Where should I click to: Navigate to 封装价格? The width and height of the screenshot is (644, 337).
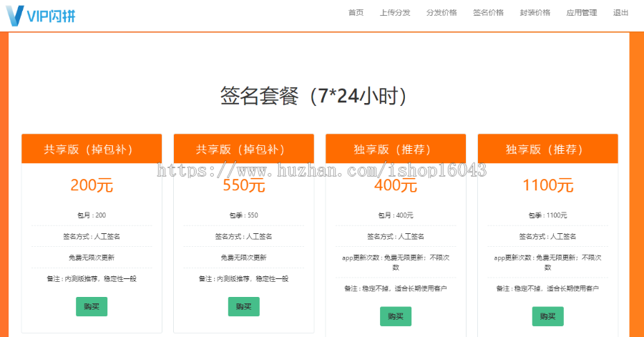(x=535, y=13)
